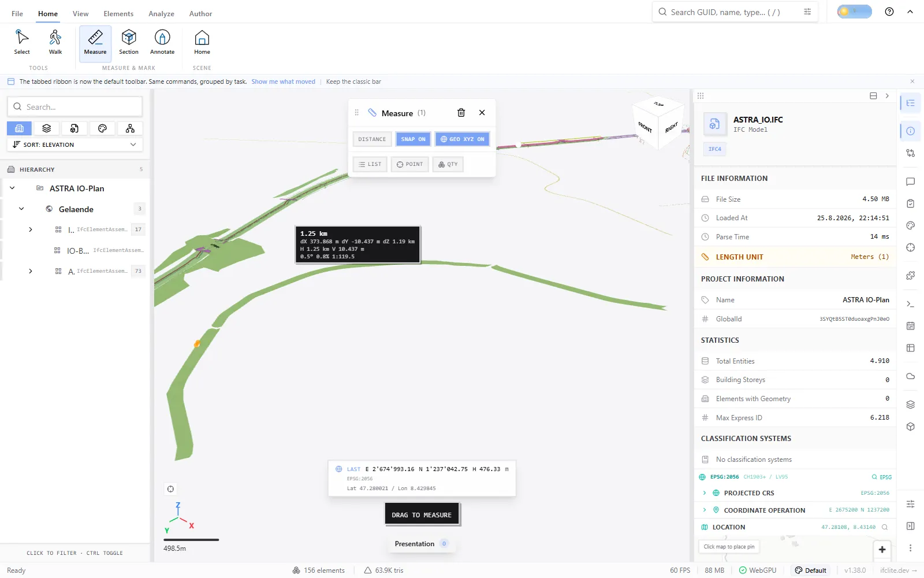924x578 pixels.
Task: Toggle Snap On in Measure panel
Action: 413,139
